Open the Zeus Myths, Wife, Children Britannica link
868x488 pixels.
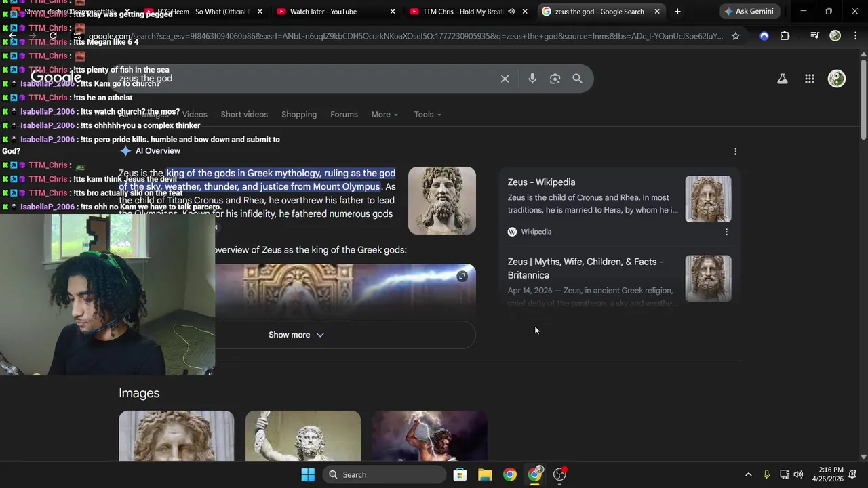(585, 268)
